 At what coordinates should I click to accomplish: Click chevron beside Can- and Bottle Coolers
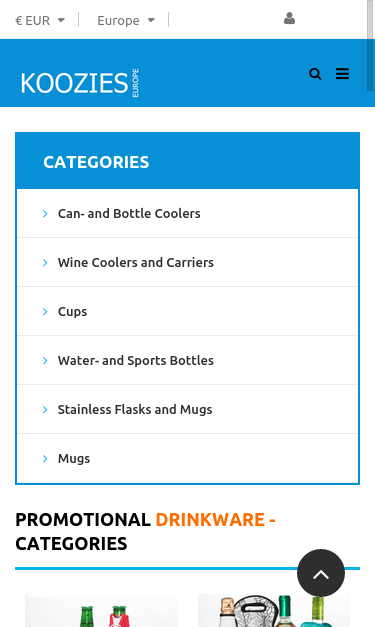click(x=45, y=214)
